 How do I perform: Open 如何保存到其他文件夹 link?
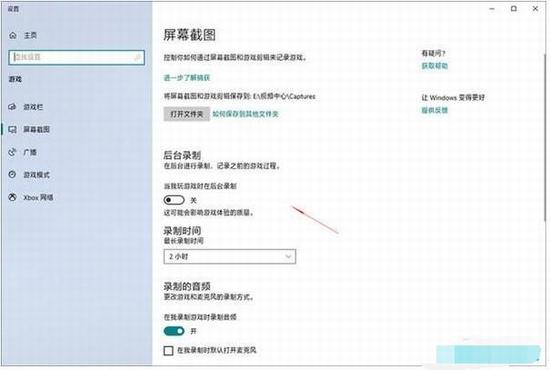[246, 114]
